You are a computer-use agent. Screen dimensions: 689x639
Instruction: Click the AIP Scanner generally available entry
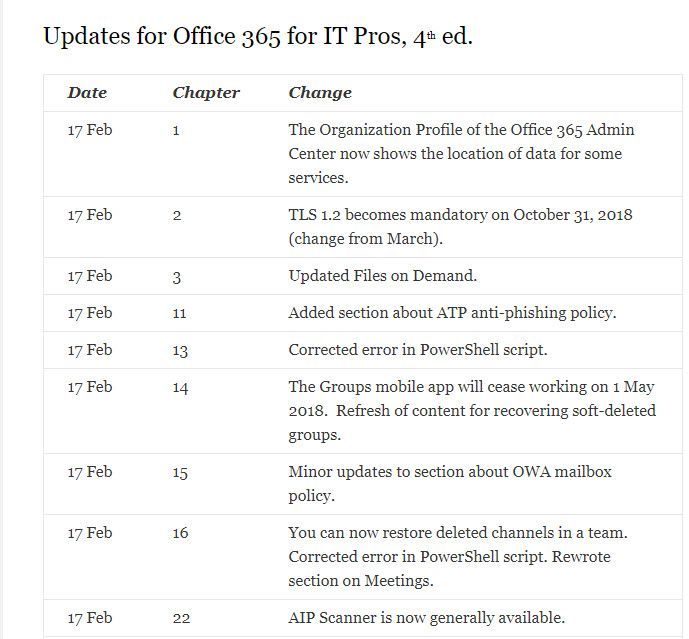coord(426,618)
